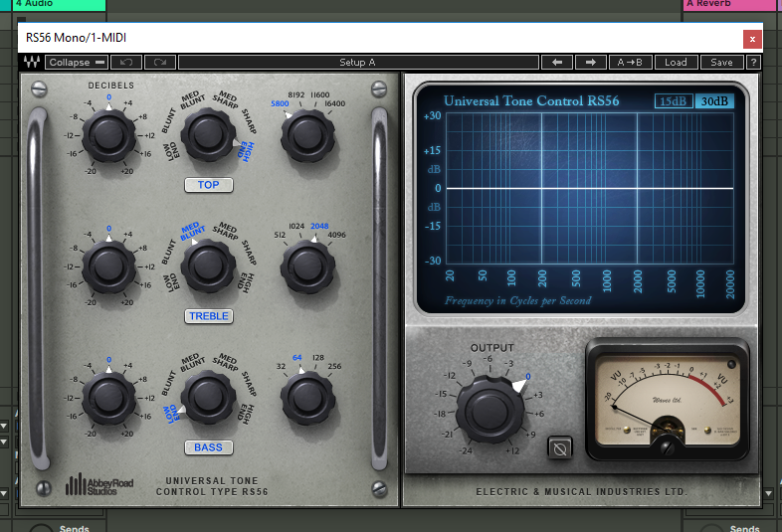Undo the last parameter change
This screenshot has height=532, width=782.
[x=126, y=63]
